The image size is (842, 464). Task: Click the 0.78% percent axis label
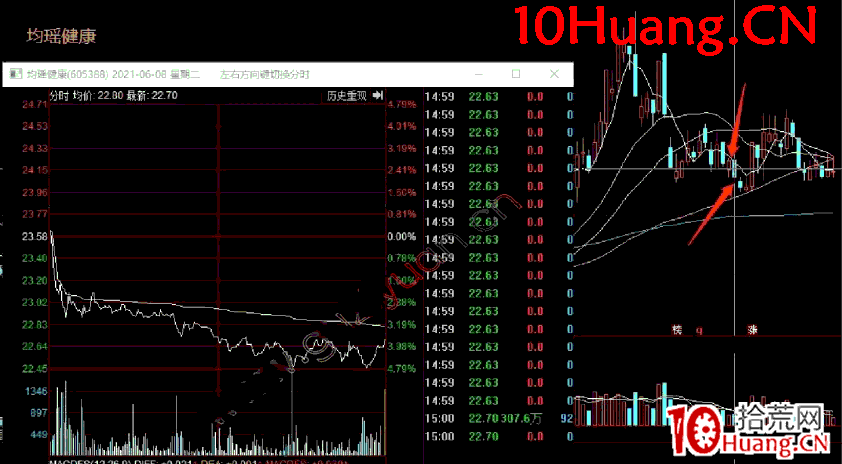click(x=402, y=258)
